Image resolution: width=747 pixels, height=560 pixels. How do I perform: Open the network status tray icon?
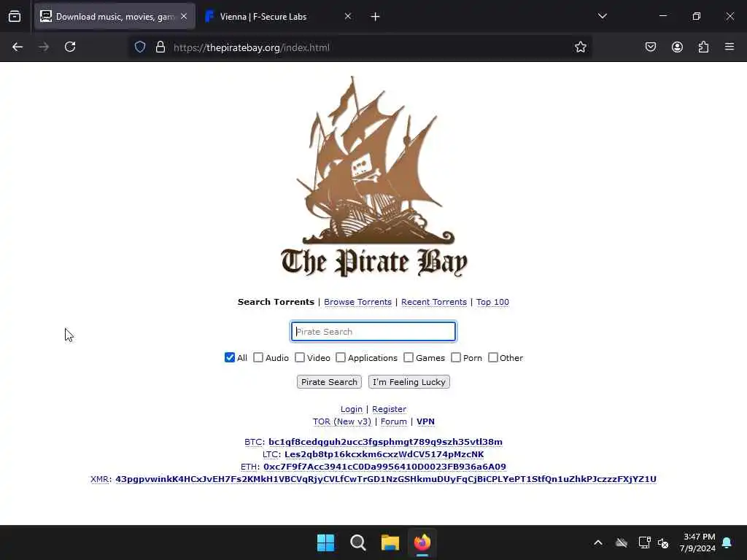[x=644, y=542]
